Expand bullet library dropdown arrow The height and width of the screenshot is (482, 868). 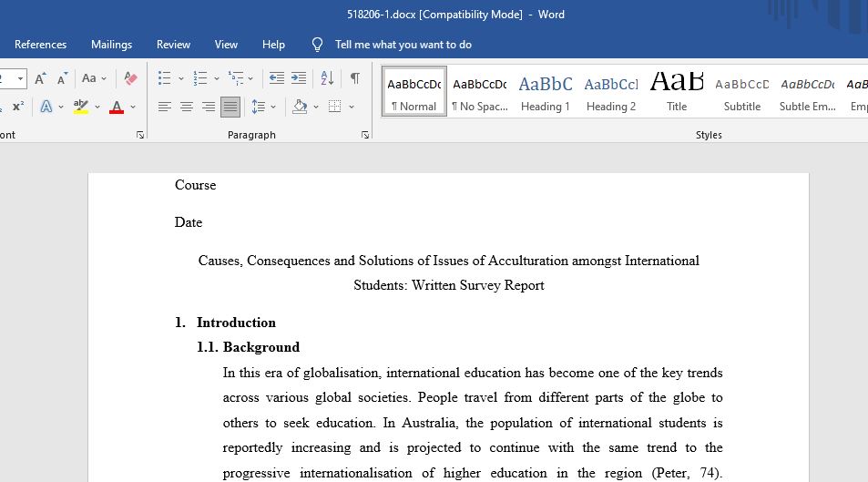pyautogui.click(x=181, y=78)
